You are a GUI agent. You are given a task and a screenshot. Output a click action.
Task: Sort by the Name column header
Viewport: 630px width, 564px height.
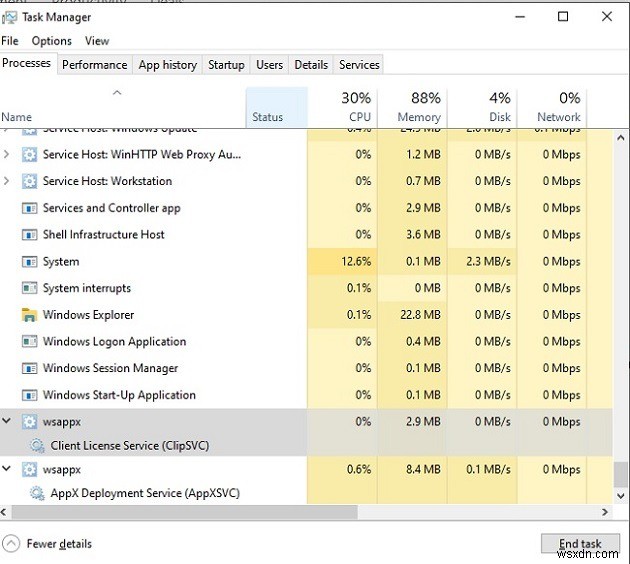pyautogui.click(x=123, y=107)
